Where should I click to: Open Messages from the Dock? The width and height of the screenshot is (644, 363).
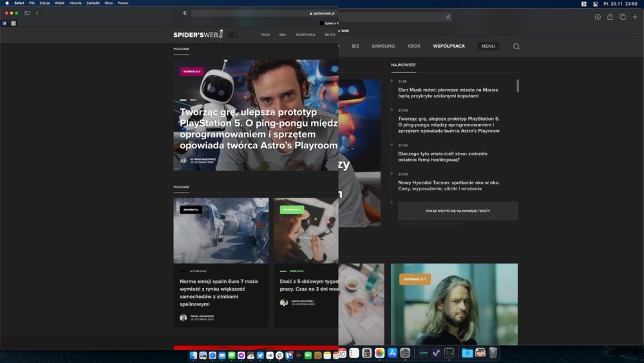coord(232,355)
